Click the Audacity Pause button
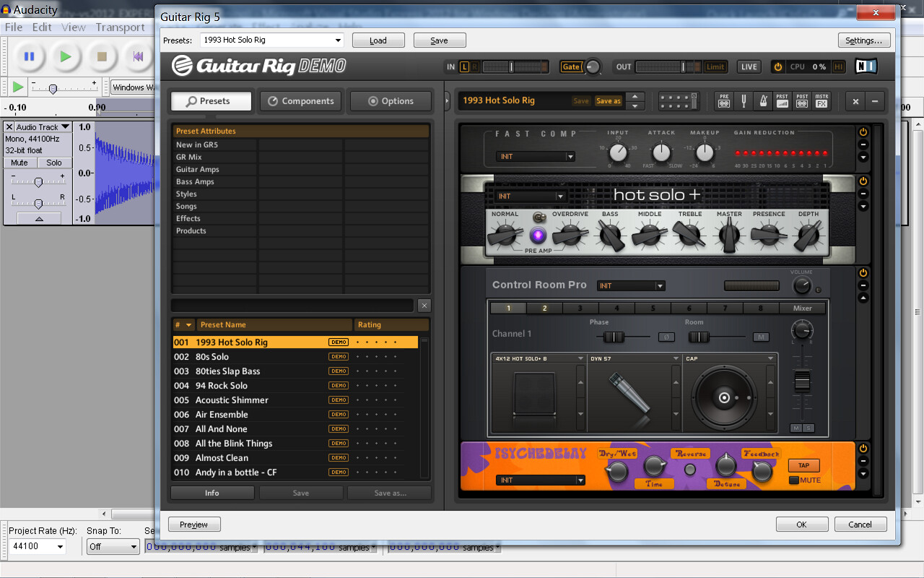Image resolution: width=924 pixels, height=578 pixels. (x=30, y=56)
